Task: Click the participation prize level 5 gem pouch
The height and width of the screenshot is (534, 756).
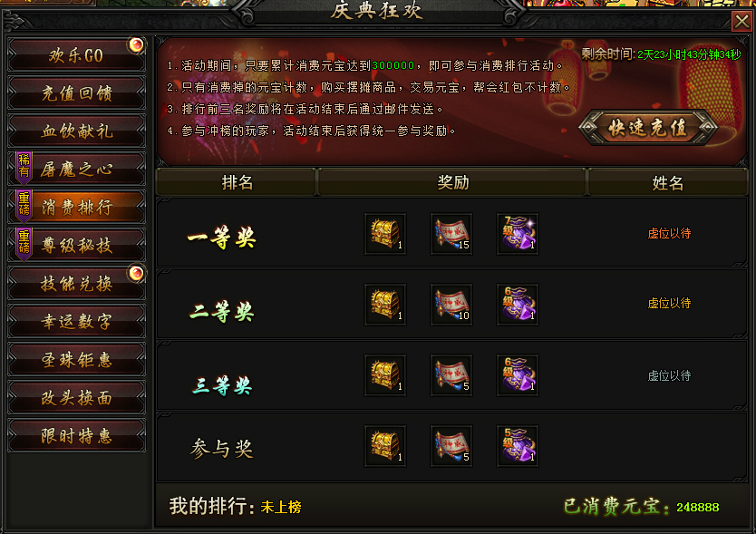Action: point(518,446)
